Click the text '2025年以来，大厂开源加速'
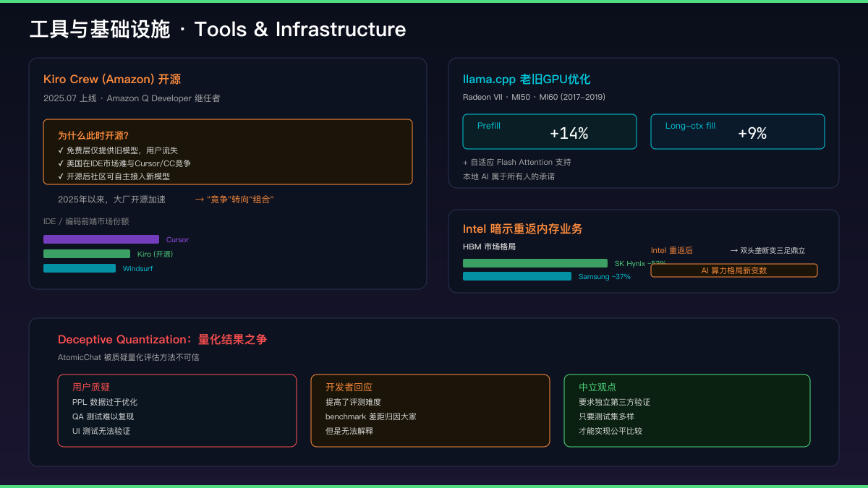 pyautogui.click(x=112, y=200)
